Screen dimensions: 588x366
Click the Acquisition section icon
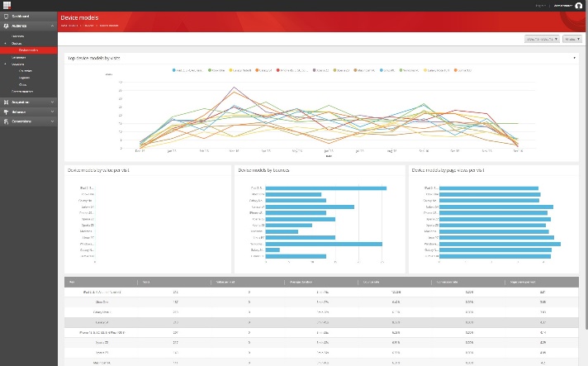(6, 102)
